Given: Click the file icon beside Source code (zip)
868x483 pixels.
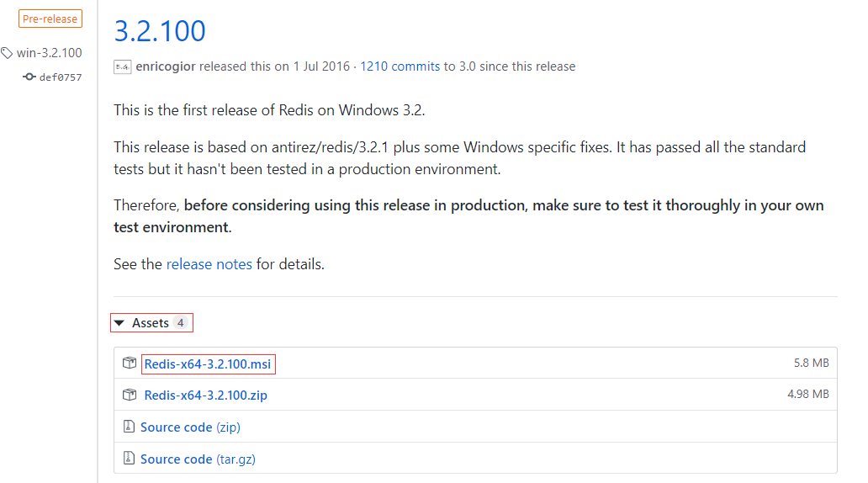Looking at the screenshot, I should [x=129, y=426].
